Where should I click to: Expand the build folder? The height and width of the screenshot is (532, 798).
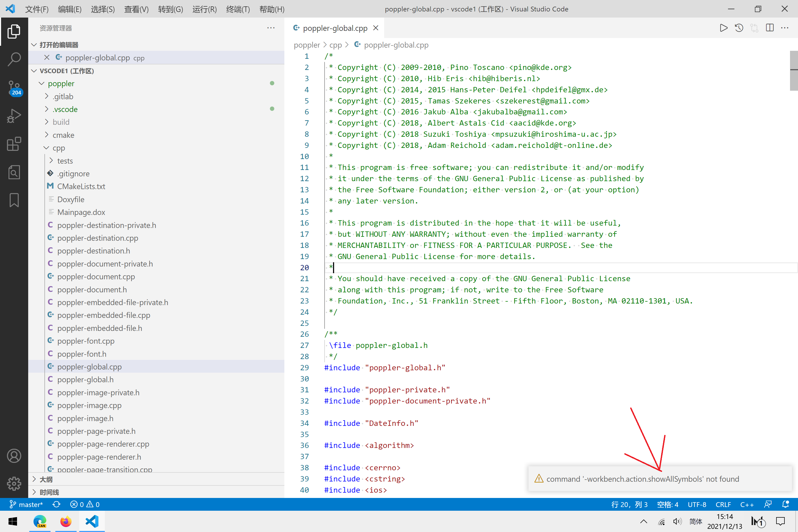pyautogui.click(x=61, y=122)
